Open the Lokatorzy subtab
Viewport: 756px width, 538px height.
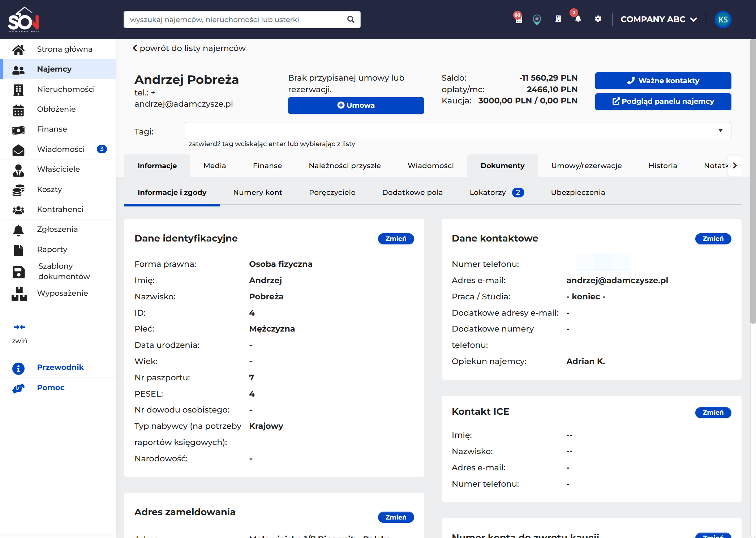click(x=497, y=192)
